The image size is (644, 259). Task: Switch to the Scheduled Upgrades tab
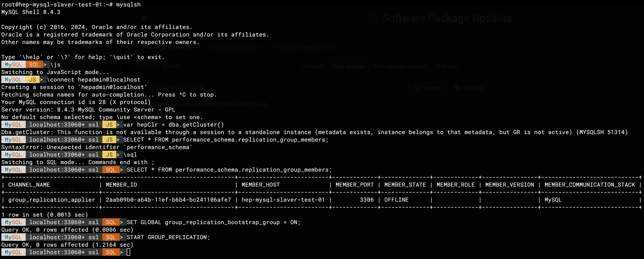(233, 47)
